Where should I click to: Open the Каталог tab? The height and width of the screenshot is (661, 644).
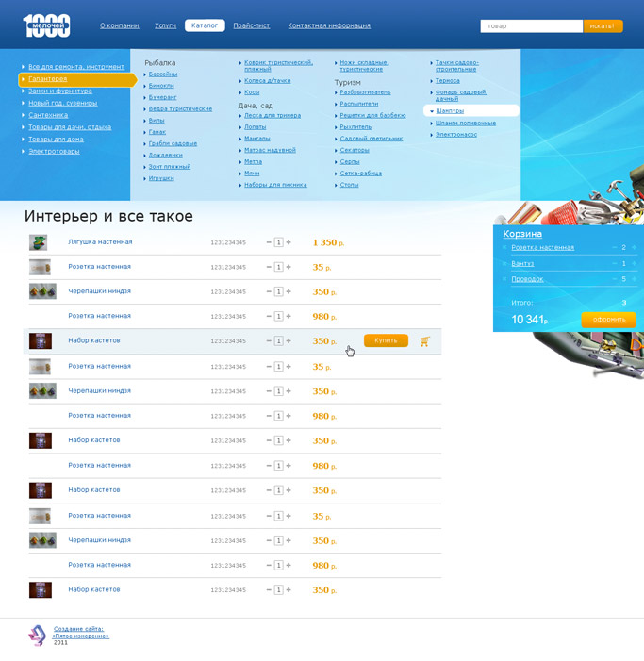(205, 25)
